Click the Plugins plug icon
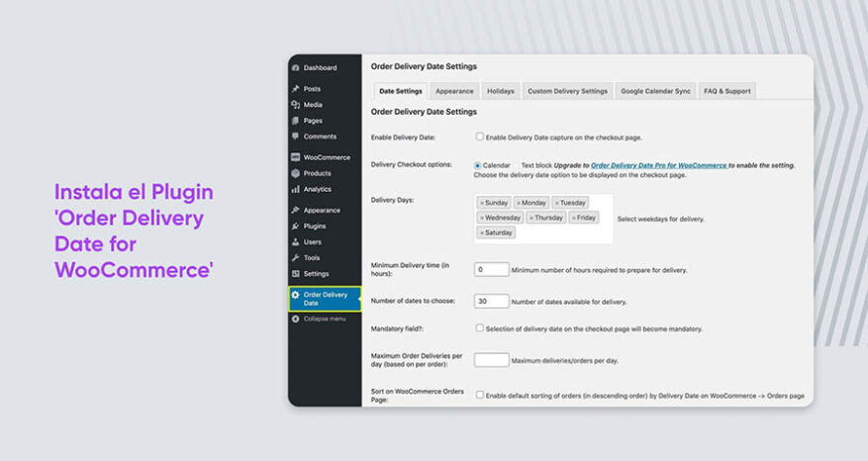 tap(296, 226)
